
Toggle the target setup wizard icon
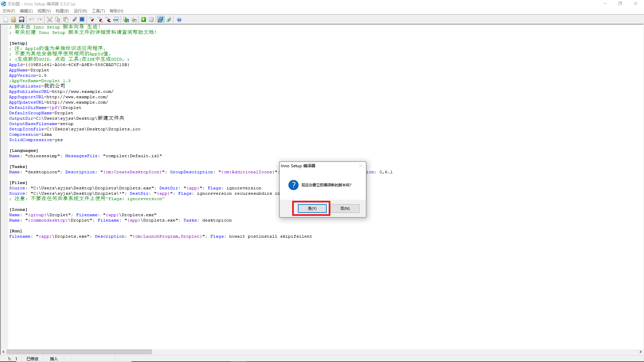[160, 19]
